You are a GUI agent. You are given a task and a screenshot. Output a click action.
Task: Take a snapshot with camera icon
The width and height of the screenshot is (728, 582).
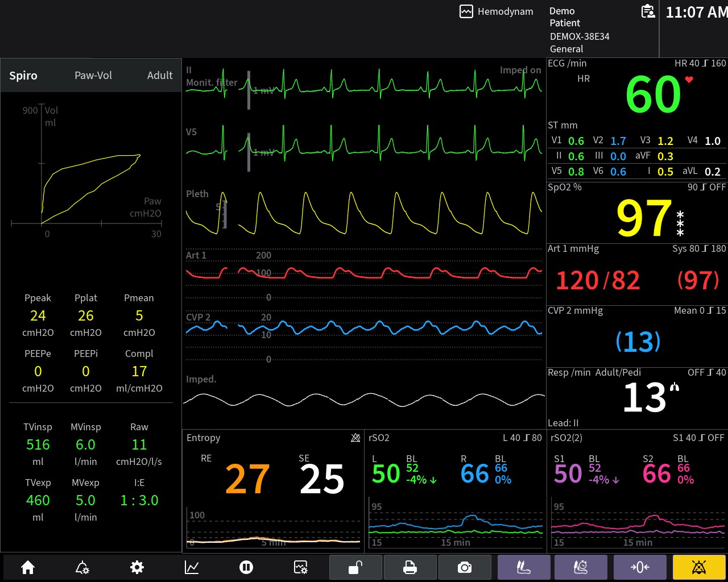point(465,567)
